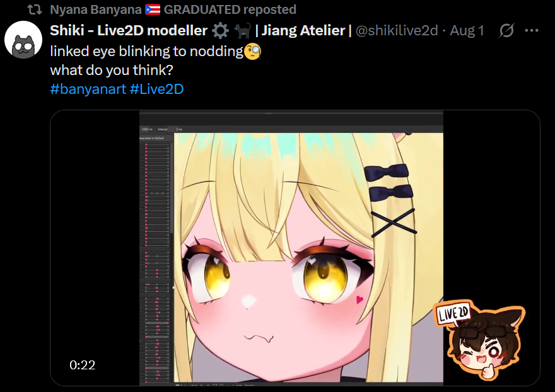This screenshot has width=555, height=392.
Task: Click the black cat emoji in display name
Action: (243, 31)
